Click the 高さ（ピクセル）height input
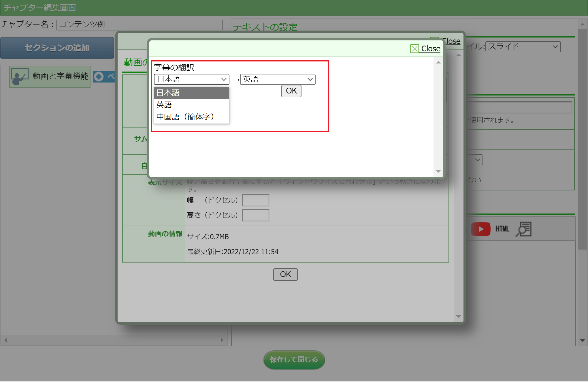The height and width of the screenshot is (382, 588). 255,215
